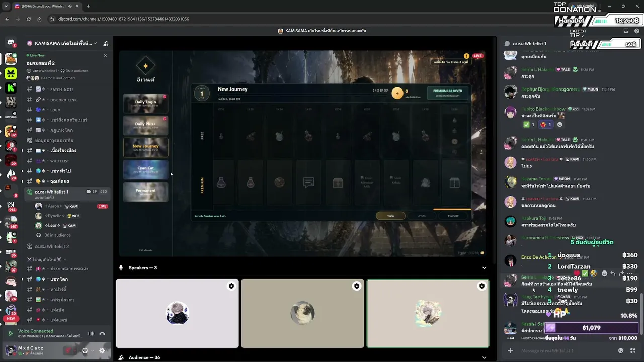Viewport: 644px width, 362px height.
Task: Click the first premium flask reward
Action: (221, 183)
